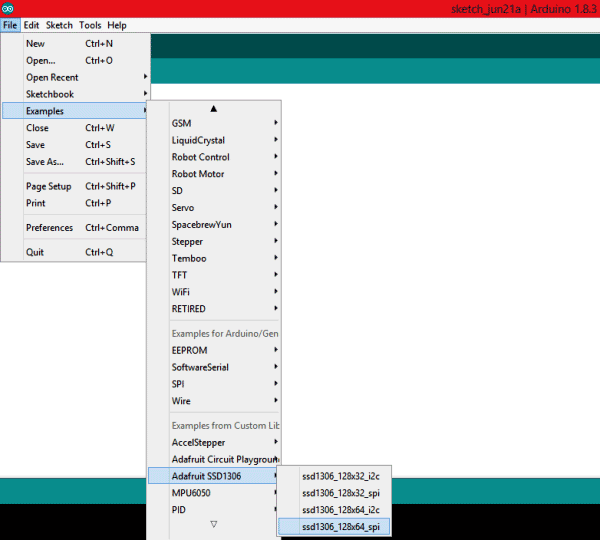Open Preferences from the File menu

pos(49,227)
